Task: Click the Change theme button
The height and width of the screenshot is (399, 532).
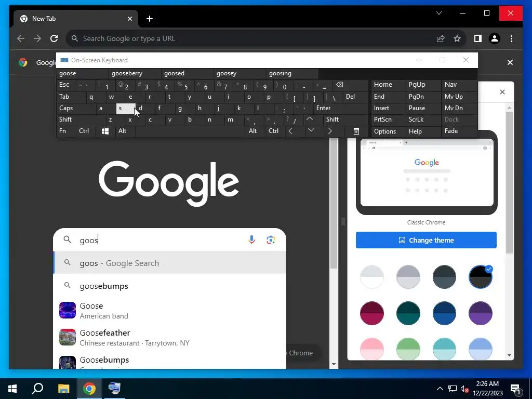Action: (426, 240)
